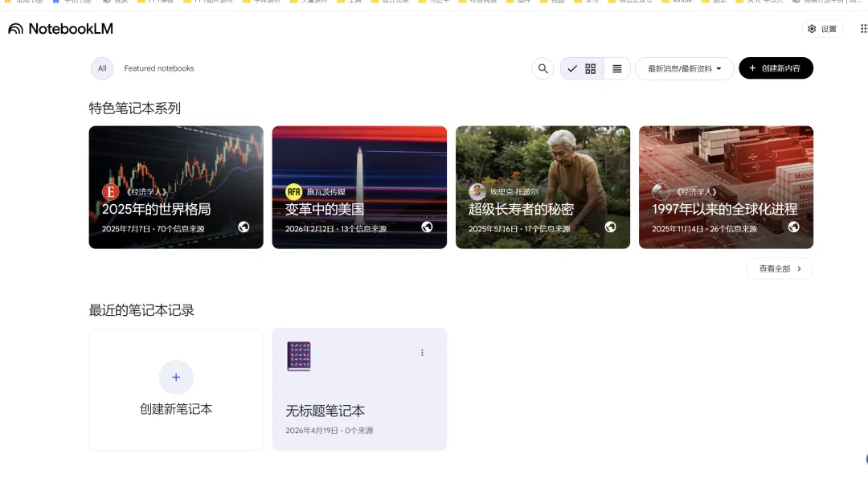Open the Google apps grid icon
This screenshot has width=868, height=491.
click(863, 29)
